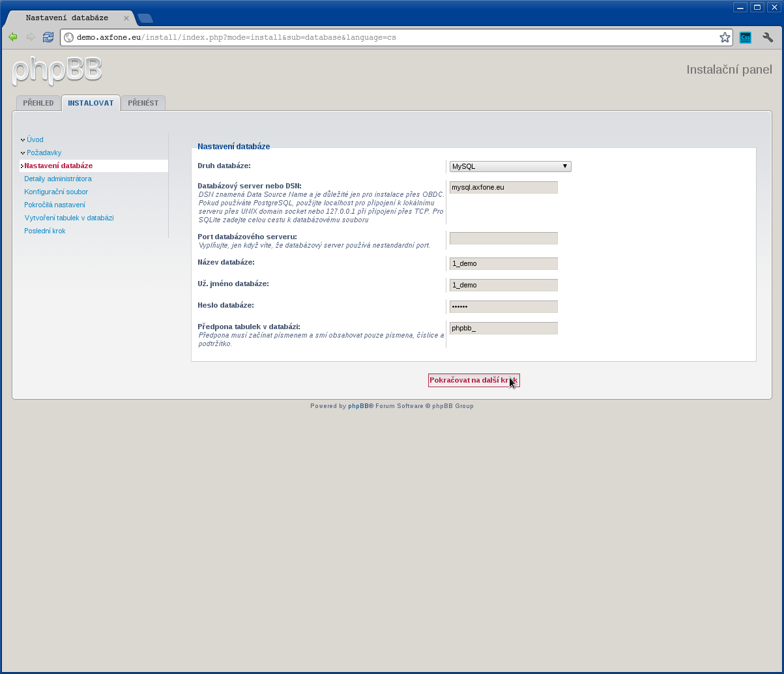The image size is (784, 674).
Task: Click the Předpona tabulek prefix field
Action: point(502,328)
